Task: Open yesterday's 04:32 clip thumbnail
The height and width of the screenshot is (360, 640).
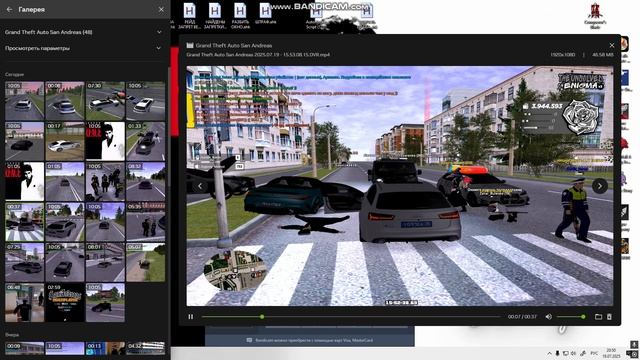Action: tap(146, 349)
